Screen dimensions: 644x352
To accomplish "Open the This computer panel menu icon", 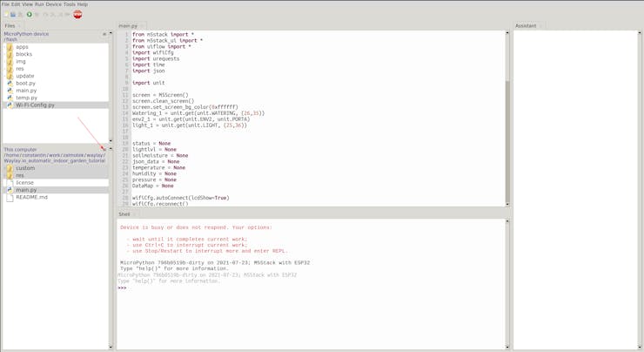I will tap(104, 149).
